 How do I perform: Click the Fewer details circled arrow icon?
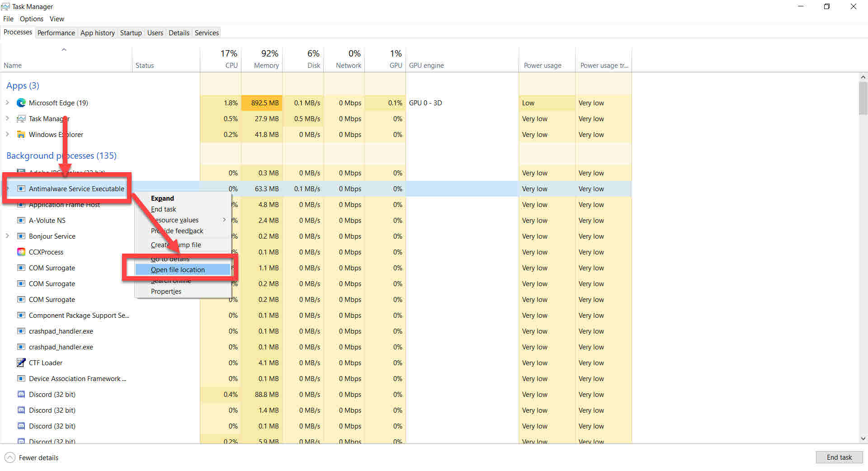(10, 458)
